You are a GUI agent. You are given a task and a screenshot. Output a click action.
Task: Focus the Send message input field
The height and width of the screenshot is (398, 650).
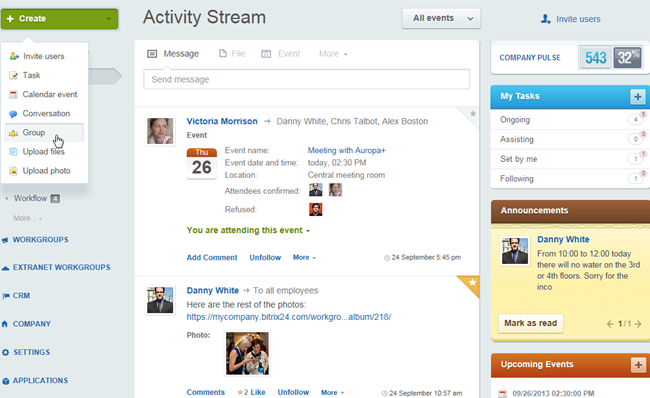307,79
